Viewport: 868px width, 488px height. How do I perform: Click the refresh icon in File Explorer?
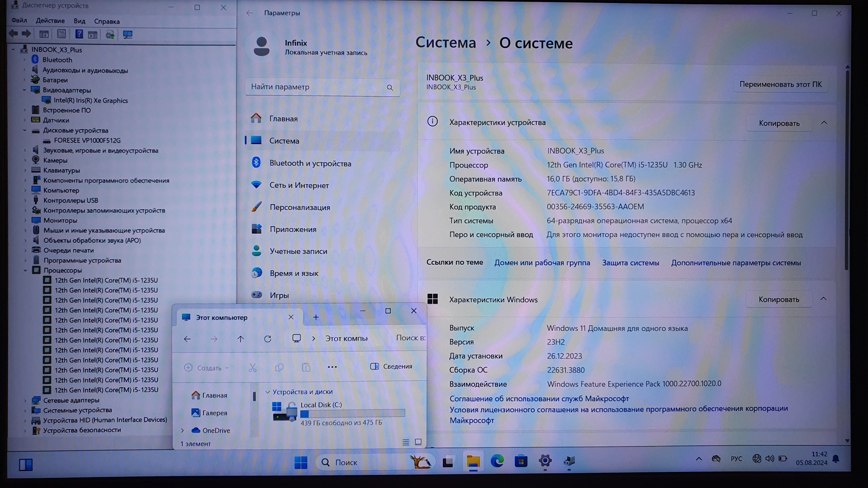point(267,339)
